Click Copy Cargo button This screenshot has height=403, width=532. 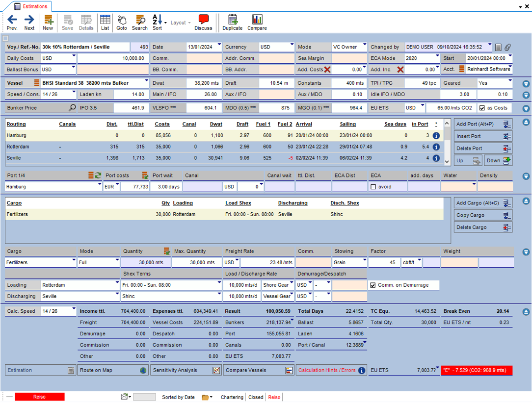483,215
